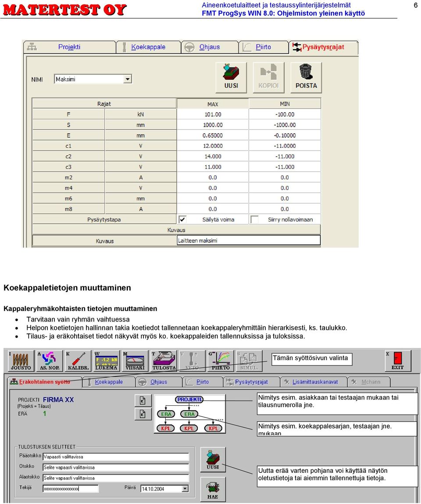The width and height of the screenshot is (421, 504).
Task: Click the MAX column header
Action: (x=213, y=104)
